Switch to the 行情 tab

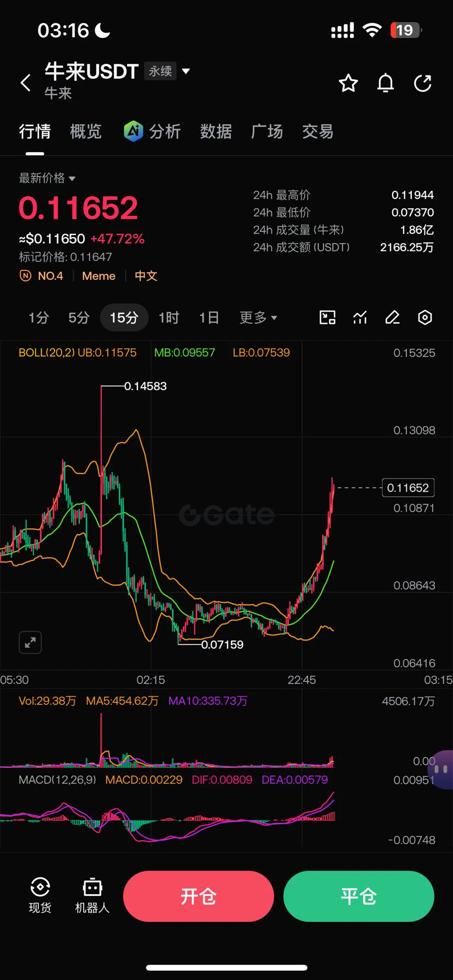(x=35, y=131)
